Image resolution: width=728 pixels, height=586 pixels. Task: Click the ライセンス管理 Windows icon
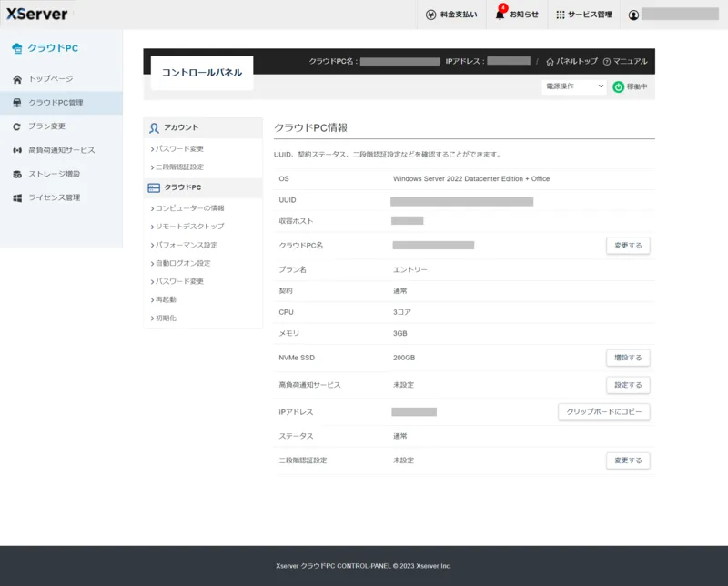tap(17, 197)
